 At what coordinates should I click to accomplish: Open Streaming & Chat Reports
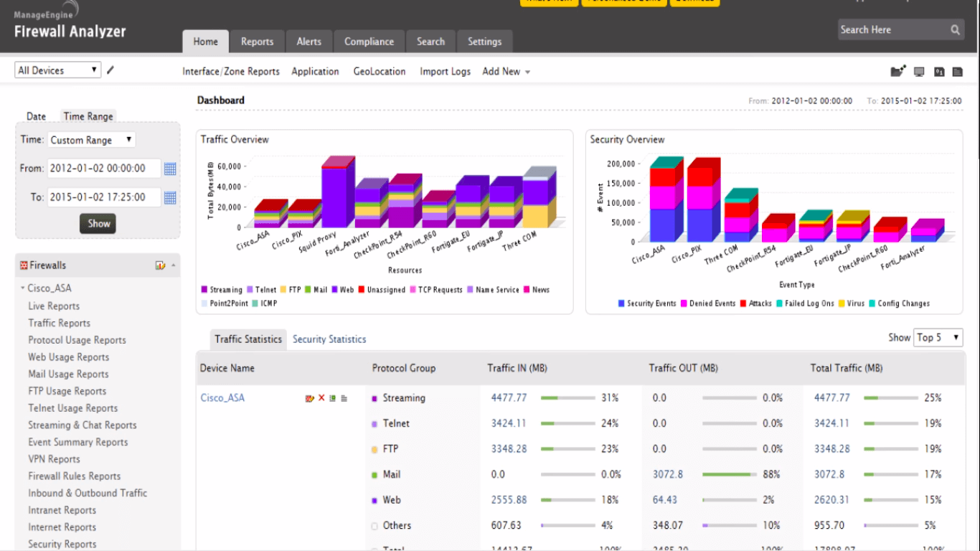[83, 425]
